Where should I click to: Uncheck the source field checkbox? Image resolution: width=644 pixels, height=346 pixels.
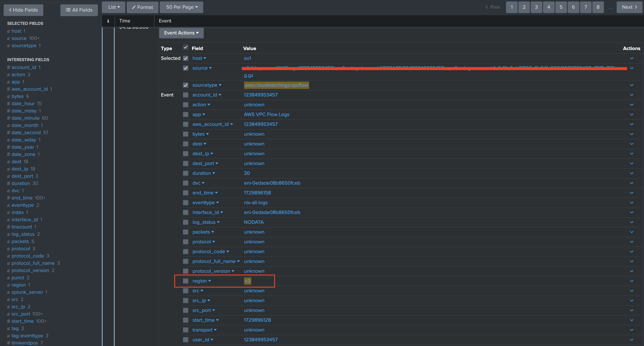(186, 68)
